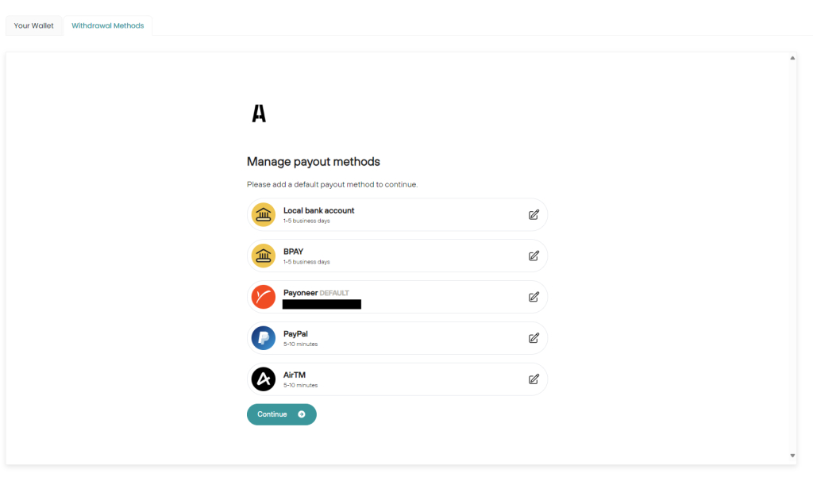Screen dimensions: 813x504
Task: Edit the BPAY payout method
Action: coord(534,256)
